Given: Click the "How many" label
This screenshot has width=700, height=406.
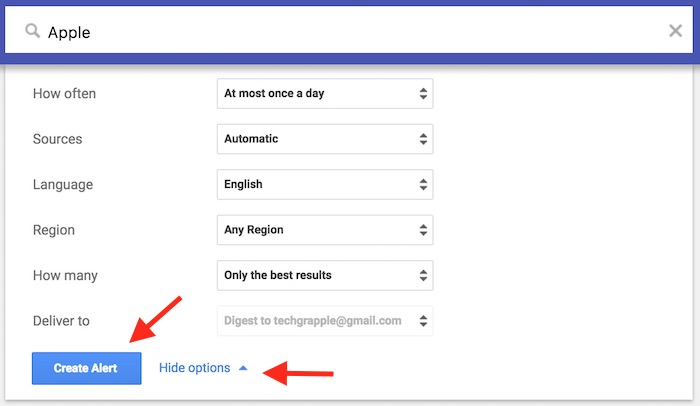Looking at the screenshot, I should click(65, 275).
